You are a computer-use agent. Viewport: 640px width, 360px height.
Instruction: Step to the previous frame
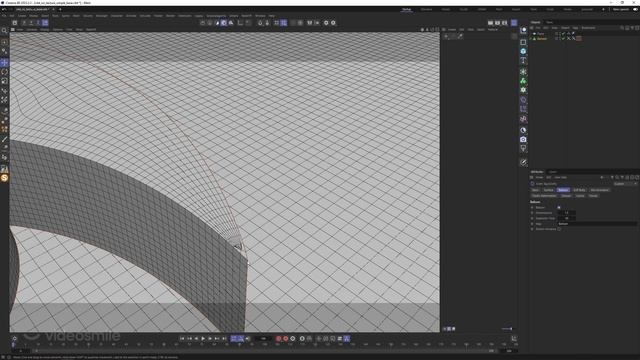pos(196,338)
